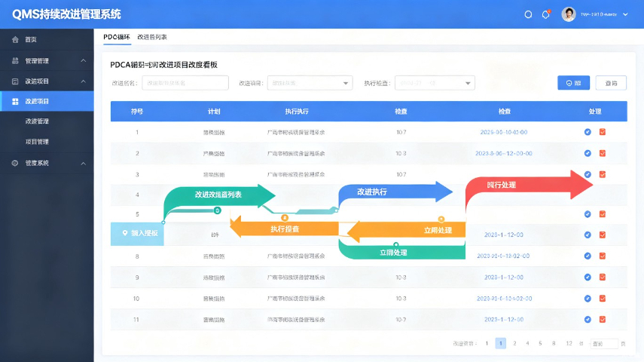Click the blue check icon in row 9
644x362 pixels.
(x=588, y=278)
